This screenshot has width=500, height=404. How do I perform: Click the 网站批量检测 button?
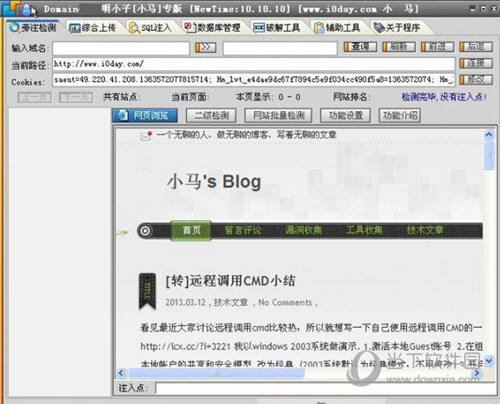click(x=278, y=116)
